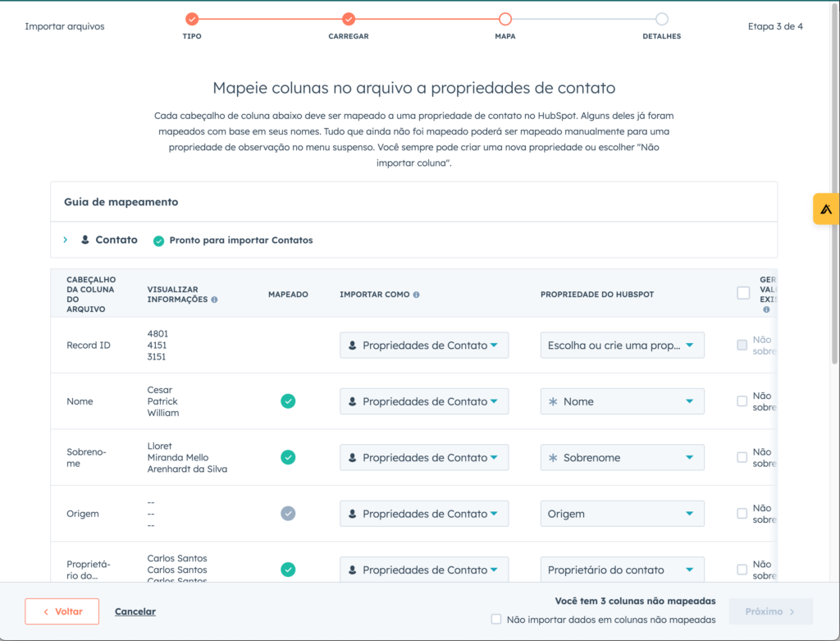This screenshot has height=641, width=840.
Task: Click the 'MAPEADO' column header
Action: point(288,295)
